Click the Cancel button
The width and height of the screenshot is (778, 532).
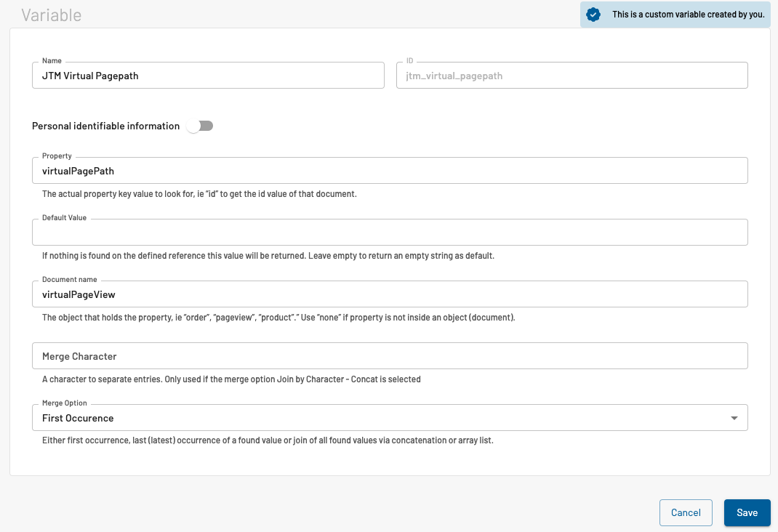tap(686, 512)
